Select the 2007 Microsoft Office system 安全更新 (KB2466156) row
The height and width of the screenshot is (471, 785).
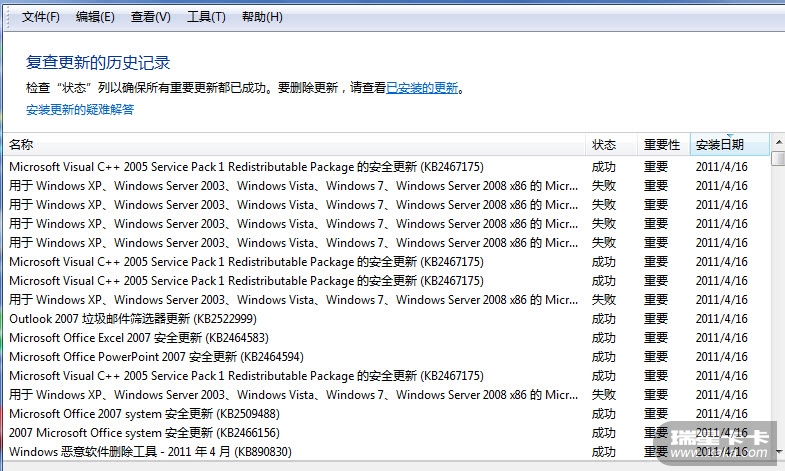pyautogui.click(x=387, y=433)
